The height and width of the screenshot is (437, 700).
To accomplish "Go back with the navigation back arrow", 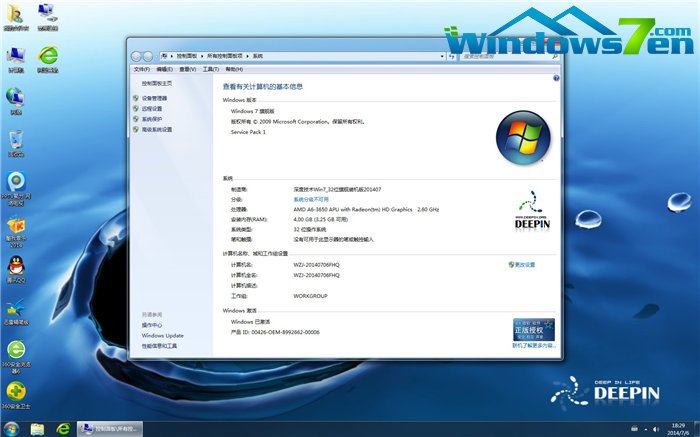I will [136, 56].
